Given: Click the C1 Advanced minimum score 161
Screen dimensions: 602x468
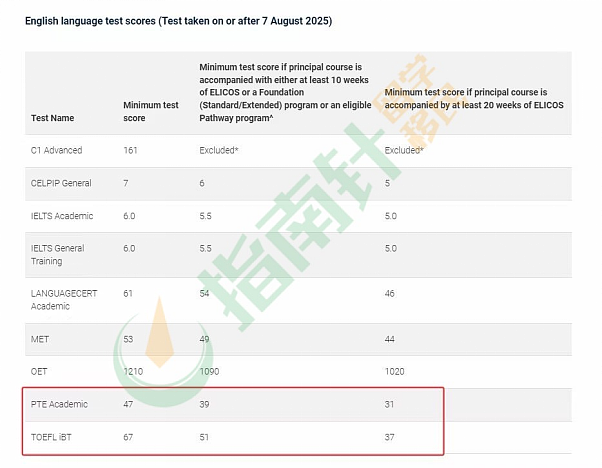Looking at the screenshot, I should pos(130,150).
